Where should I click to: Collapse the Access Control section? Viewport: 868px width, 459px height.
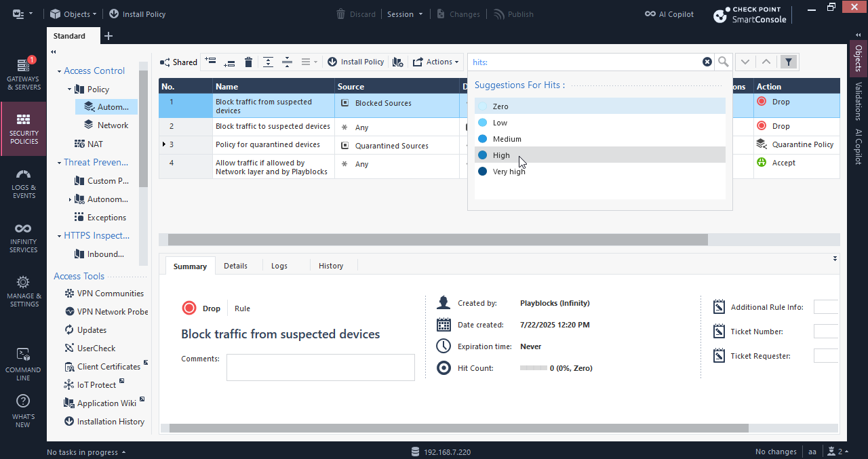click(59, 71)
